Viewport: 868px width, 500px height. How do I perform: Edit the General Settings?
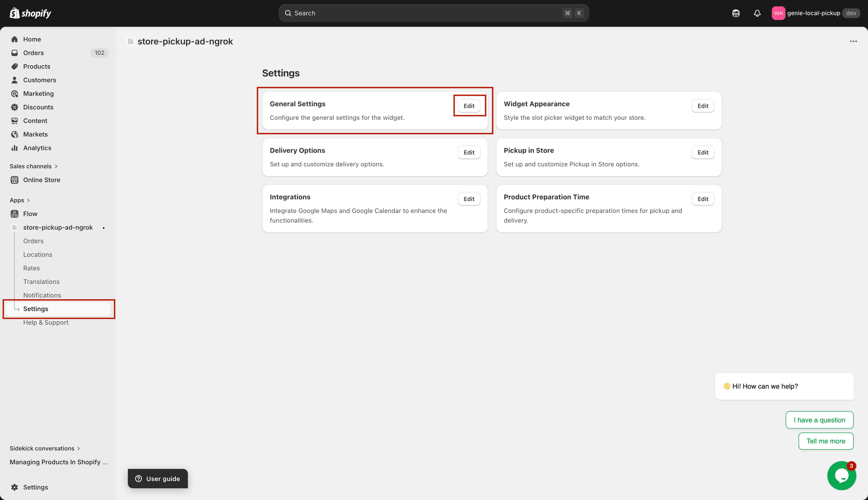469,105
